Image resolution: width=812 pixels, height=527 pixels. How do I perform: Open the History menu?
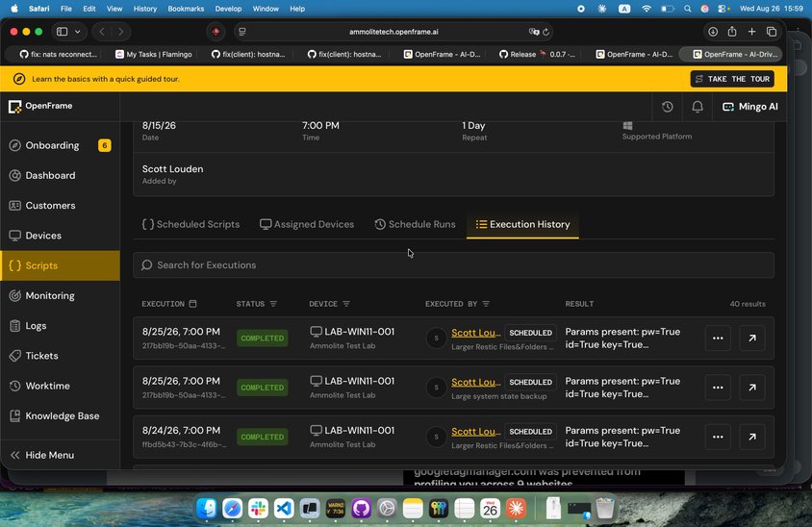pyautogui.click(x=145, y=9)
